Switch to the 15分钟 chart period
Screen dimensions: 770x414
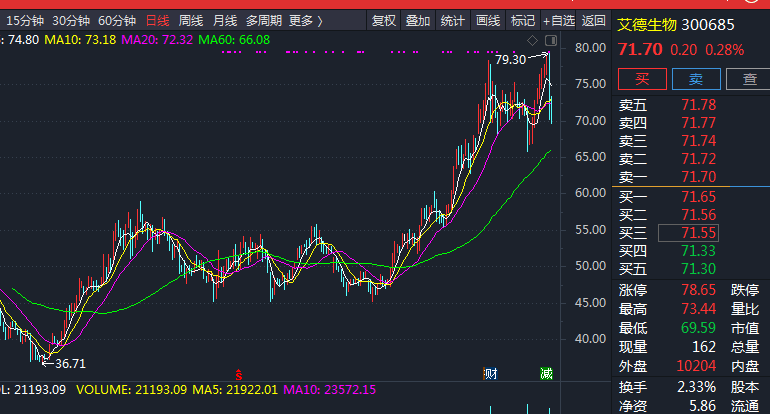click(x=25, y=21)
